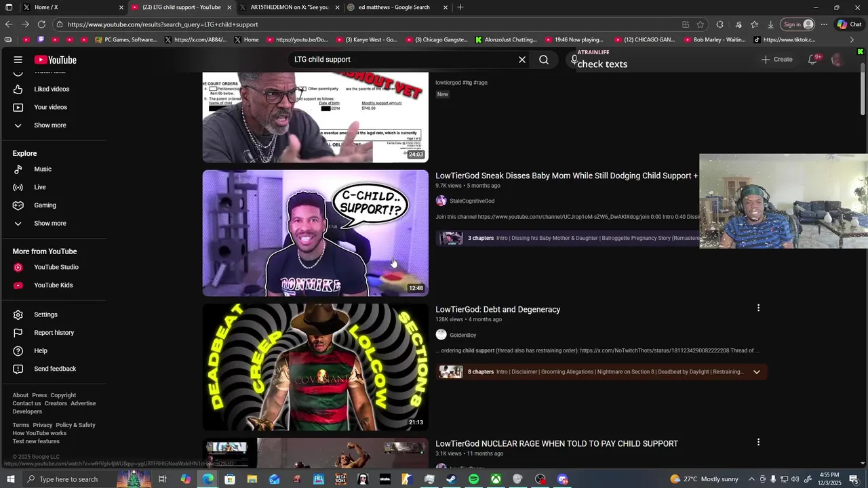
Task: Open weather widget 27°C Mostly sunny
Action: 704,479
